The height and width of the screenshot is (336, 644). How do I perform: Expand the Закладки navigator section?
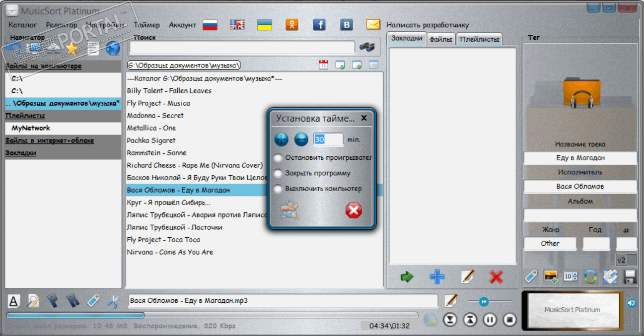(x=21, y=153)
